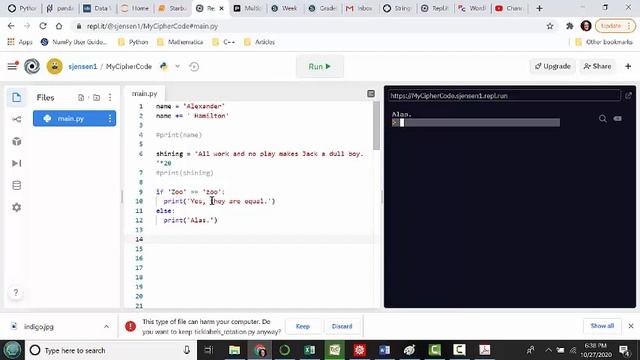Close the downloads bar

pos(631,326)
